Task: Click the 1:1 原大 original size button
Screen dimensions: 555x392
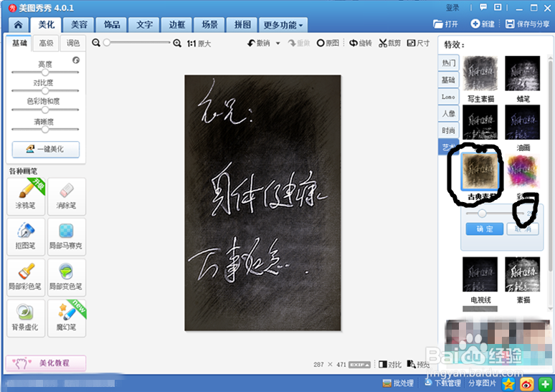Action: (199, 44)
